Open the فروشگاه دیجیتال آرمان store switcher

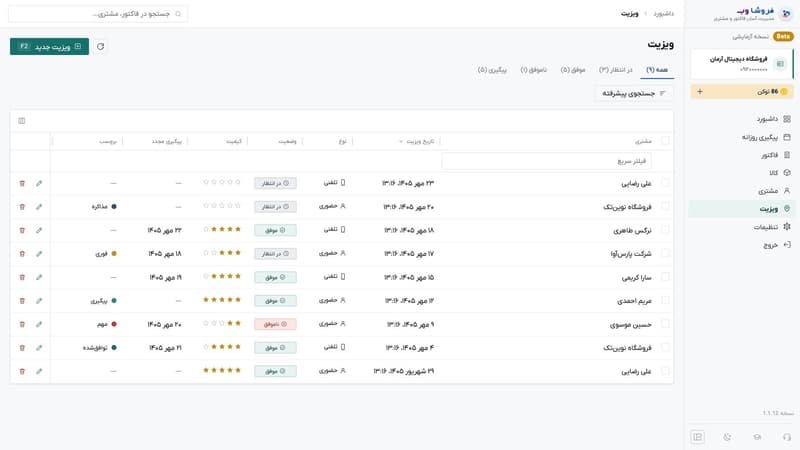click(x=742, y=64)
